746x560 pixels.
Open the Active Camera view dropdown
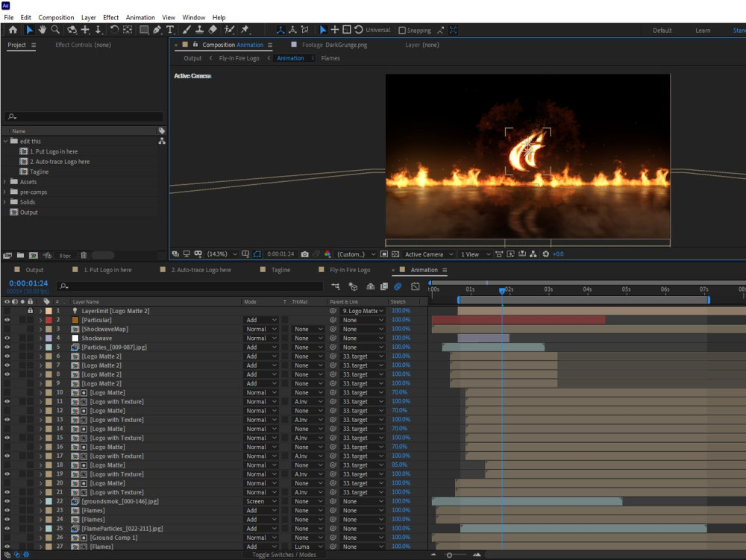click(x=429, y=254)
